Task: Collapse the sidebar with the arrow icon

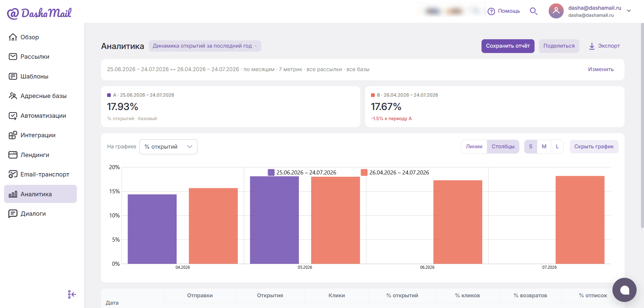Action: pyautogui.click(x=72, y=295)
